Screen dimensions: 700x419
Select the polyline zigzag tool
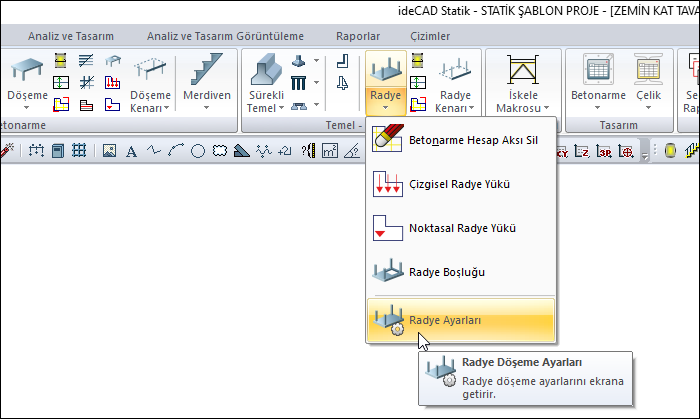154,150
